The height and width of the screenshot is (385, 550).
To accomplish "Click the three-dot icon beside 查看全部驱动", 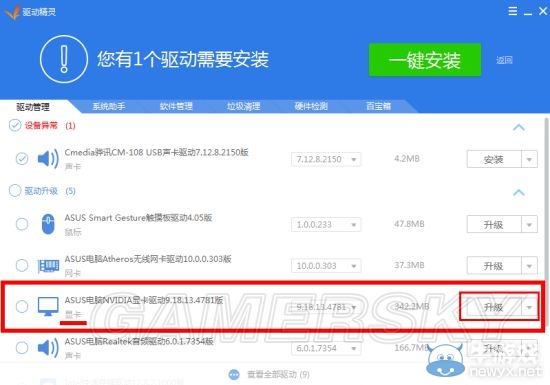I will coord(234,374).
